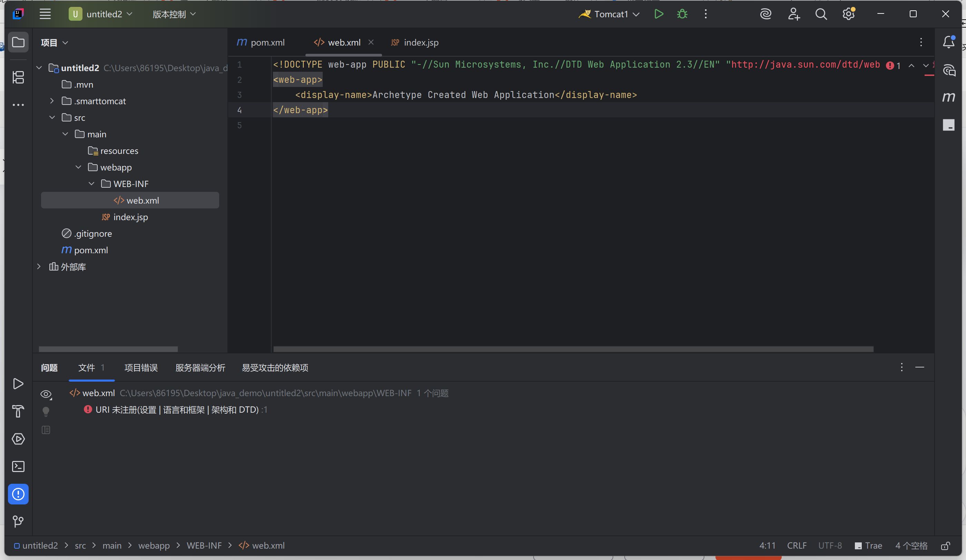Screen dimensions: 966x560
Task: Click the editor horizontal scrollbar
Action: point(573,349)
